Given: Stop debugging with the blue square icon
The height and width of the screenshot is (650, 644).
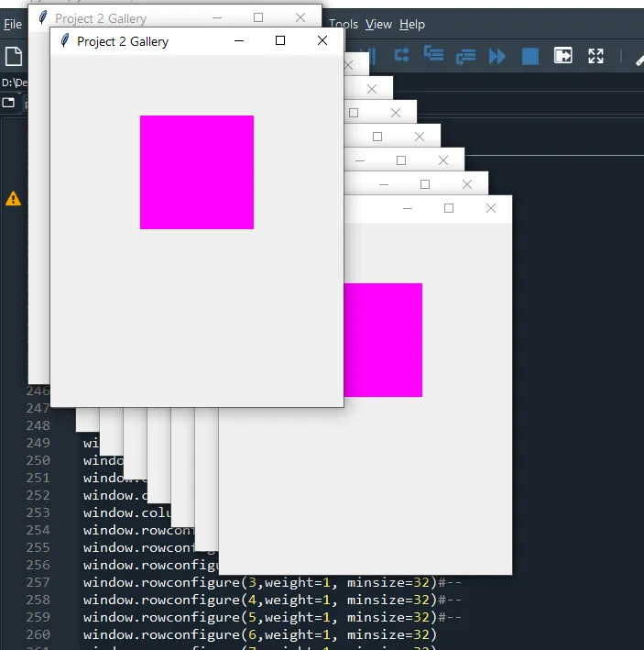Looking at the screenshot, I should coord(530,56).
